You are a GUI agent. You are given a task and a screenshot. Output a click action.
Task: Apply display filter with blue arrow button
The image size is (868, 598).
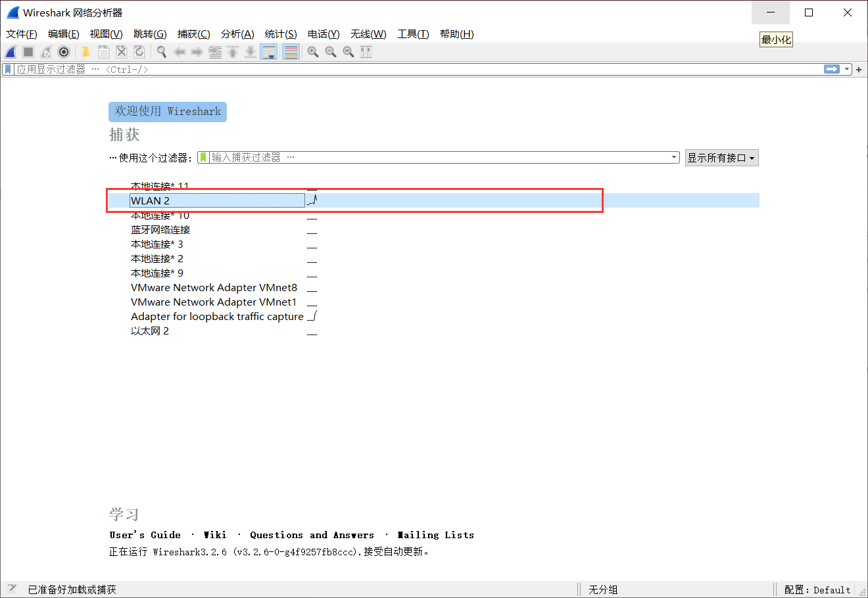[x=832, y=69]
